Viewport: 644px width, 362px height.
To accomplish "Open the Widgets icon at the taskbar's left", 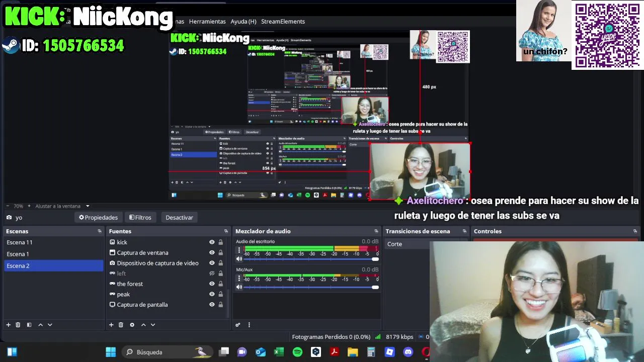I will (12, 352).
